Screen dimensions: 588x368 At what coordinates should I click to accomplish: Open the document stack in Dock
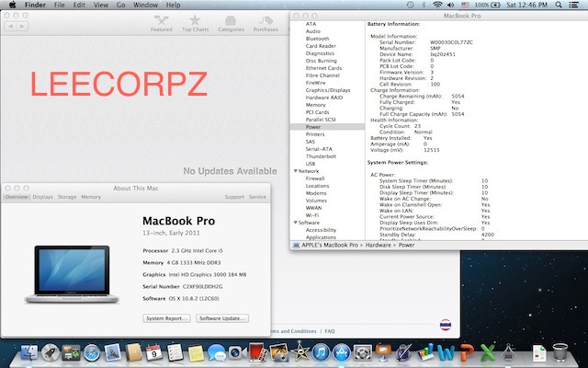coord(539,353)
